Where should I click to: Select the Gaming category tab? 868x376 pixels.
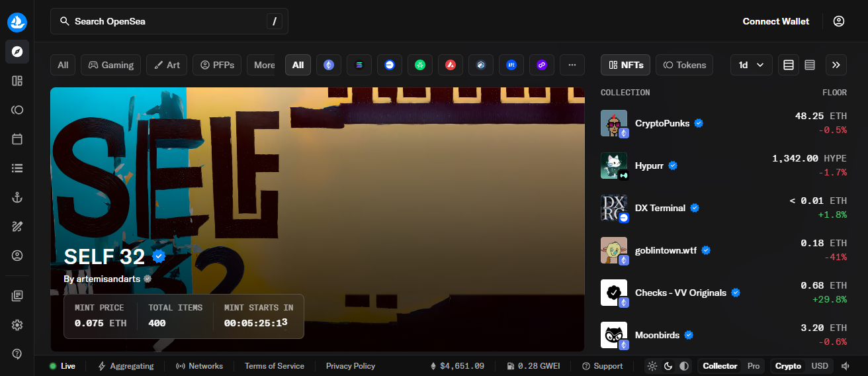tap(110, 65)
